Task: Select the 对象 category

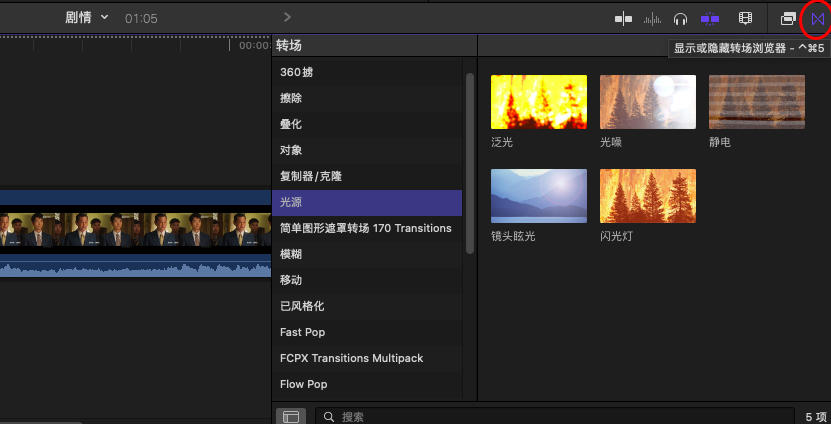Action: point(367,150)
